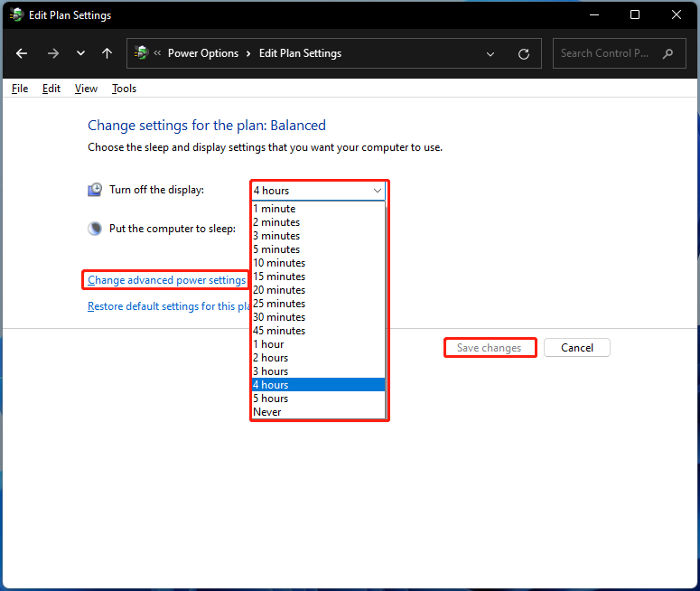Go forward using the forward arrow
The height and width of the screenshot is (591, 700).
[x=53, y=53]
